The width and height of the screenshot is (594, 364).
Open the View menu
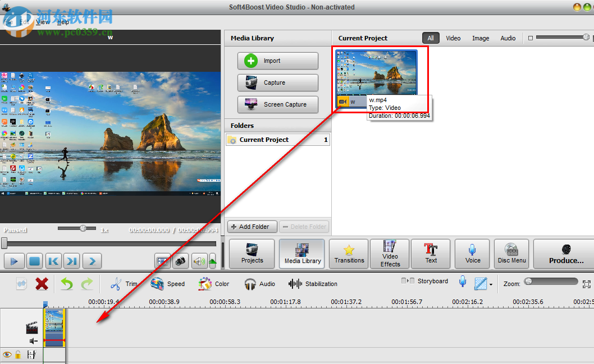pyautogui.click(x=43, y=22)
